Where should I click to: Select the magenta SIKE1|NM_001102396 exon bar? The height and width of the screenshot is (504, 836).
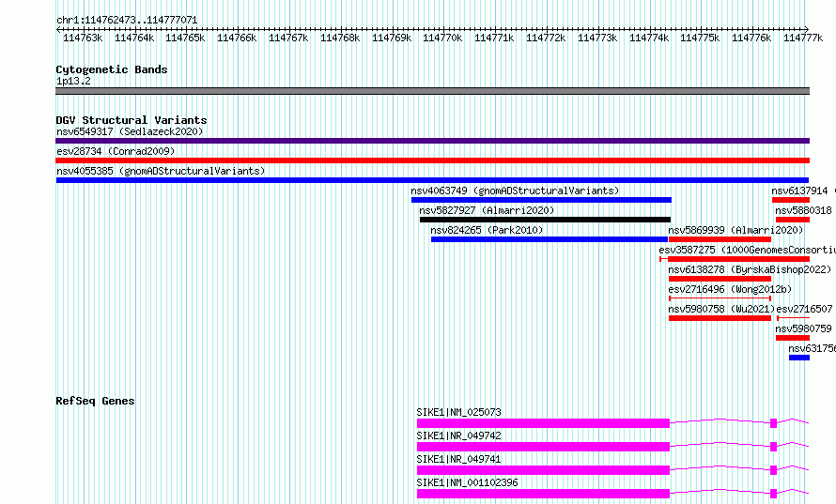(x=543, y=494)
